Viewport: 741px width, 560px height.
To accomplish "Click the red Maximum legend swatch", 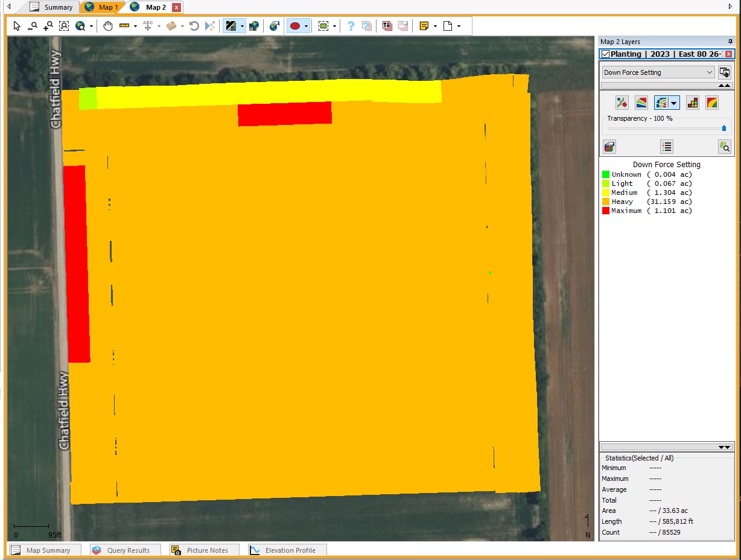I will point(606,211).
